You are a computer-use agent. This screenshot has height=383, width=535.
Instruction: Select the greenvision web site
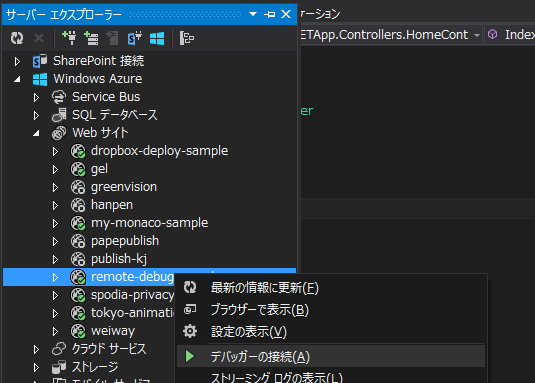point(124,187)
